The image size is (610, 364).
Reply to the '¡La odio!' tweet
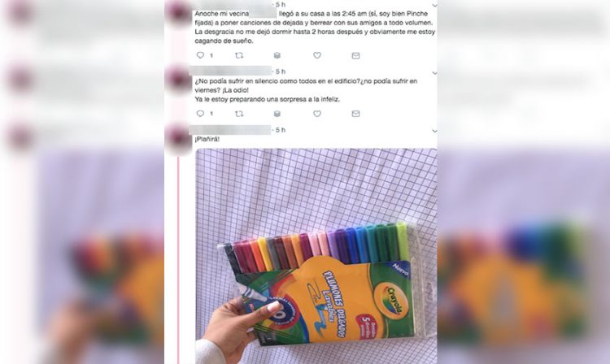pyautogui.click(x=200, y=114)
